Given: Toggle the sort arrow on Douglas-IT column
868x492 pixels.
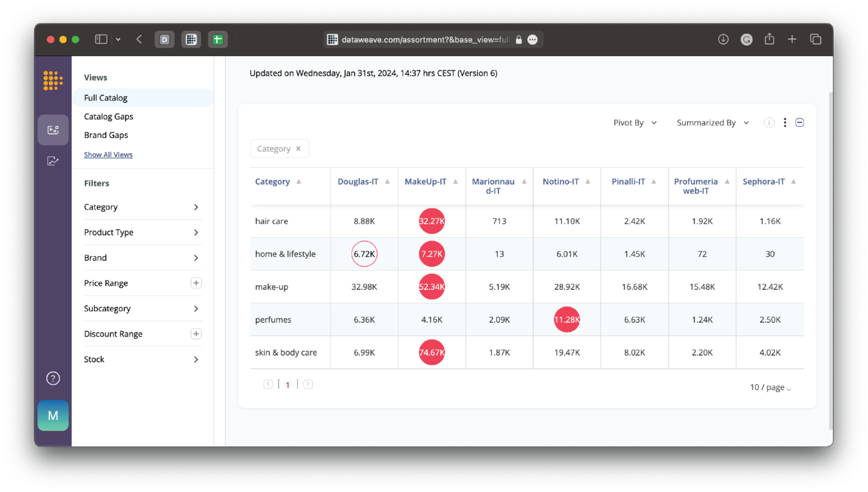Looking at the screenshot, I should (388, 181).
